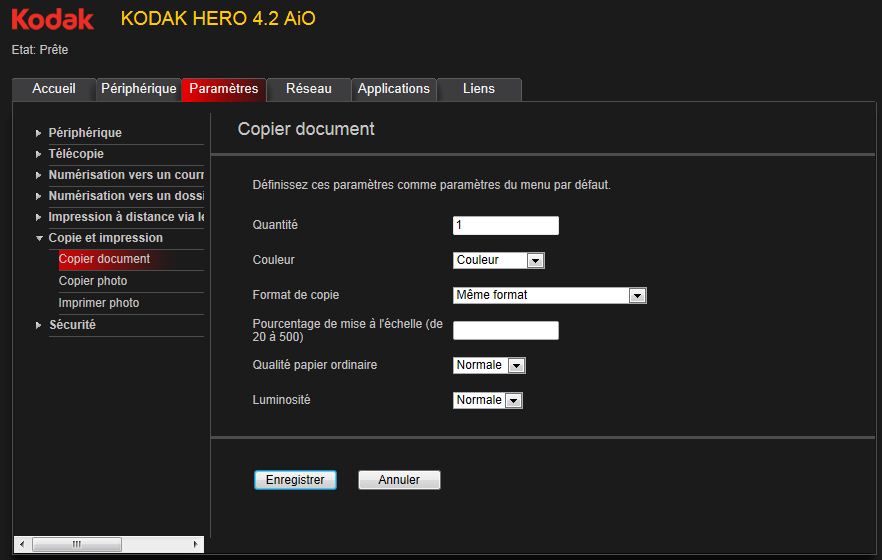
Task: Click the Quantité input field
Action: coord(505,226)
